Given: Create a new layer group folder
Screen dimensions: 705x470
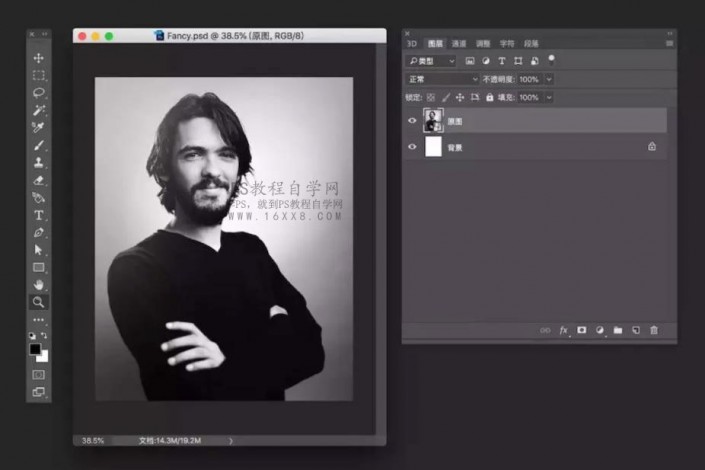Looking at the screenshot, I should click(x=618, y=330).
